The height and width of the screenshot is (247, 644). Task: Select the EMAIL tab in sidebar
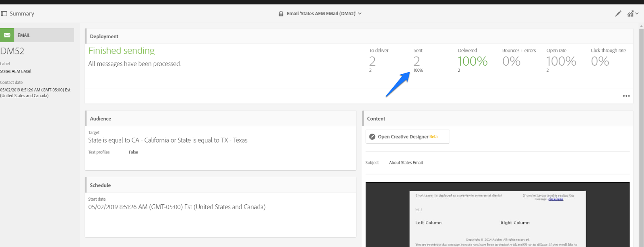pyautogui.click(x=37, y=35)
